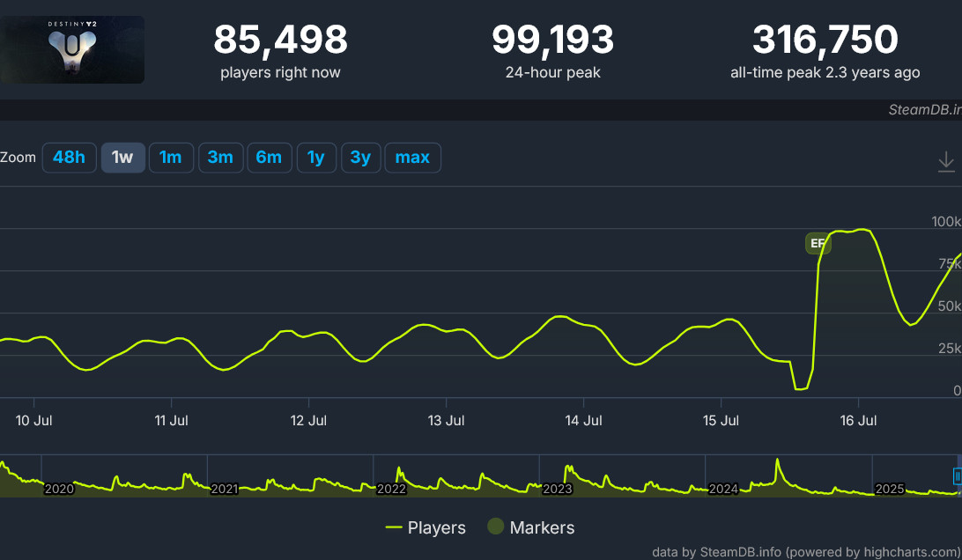Choose the 1y zoom option
The height and width of the screenshot is (560, 962).
(316, 158)
